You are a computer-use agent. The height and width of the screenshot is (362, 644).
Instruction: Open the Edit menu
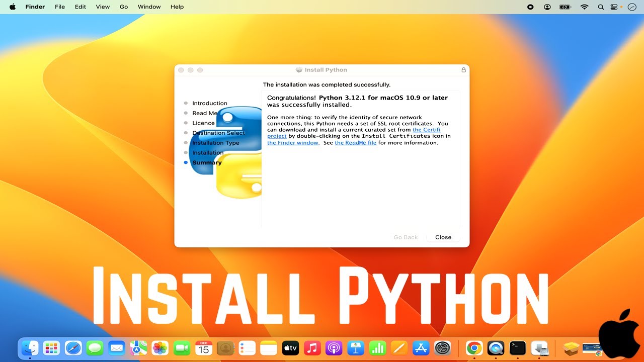[80, 7]
